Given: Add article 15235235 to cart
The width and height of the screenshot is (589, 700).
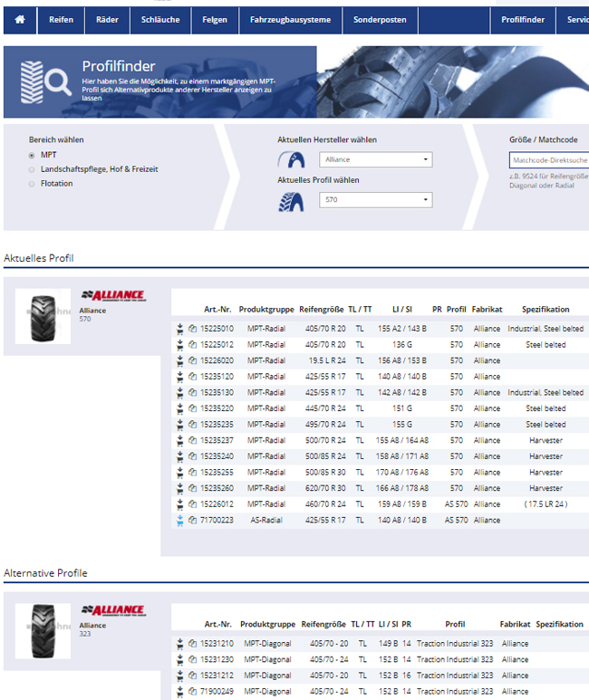Looking at the screenshot, I should pyautogui.click(x=179, y=425).
